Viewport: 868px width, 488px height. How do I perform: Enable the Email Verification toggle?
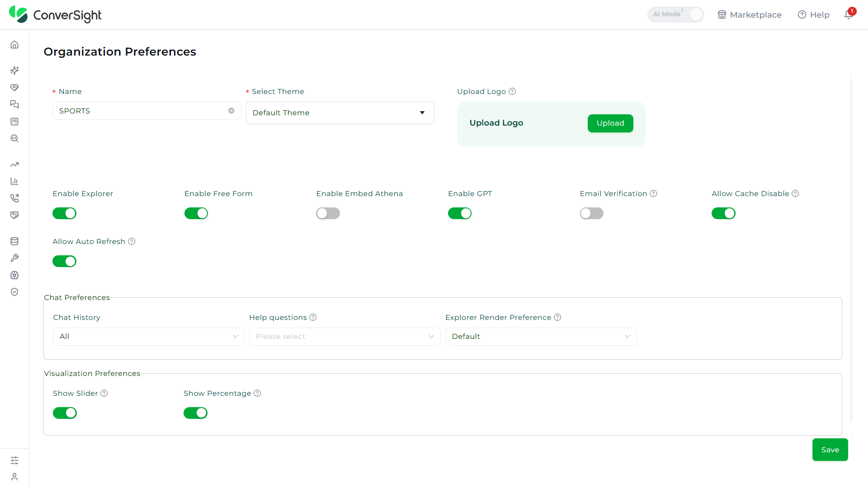coord(592,213)
